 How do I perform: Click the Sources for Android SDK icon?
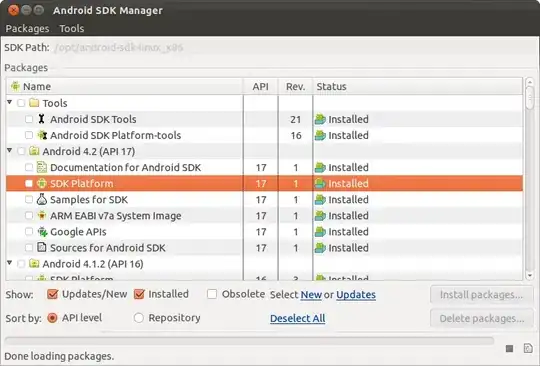point(42,248)
